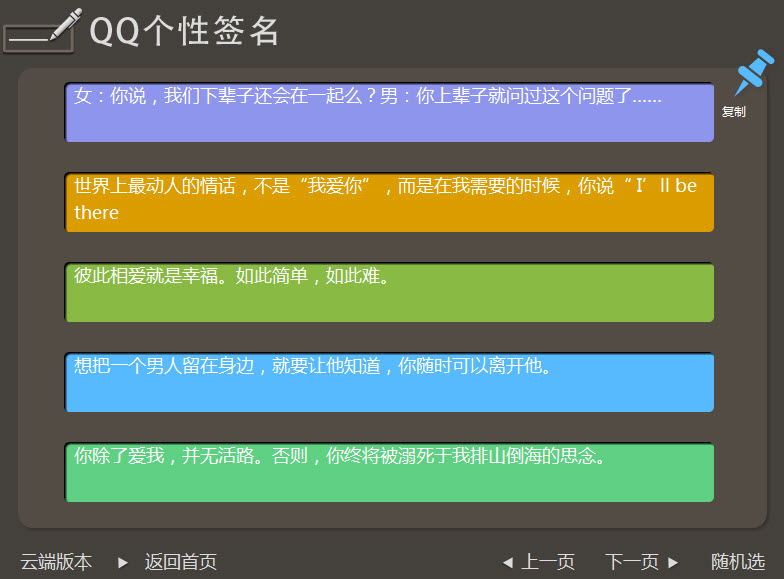Return home using 返回首页
Viewport: 784px width, 579px height.
coord(180,562)
